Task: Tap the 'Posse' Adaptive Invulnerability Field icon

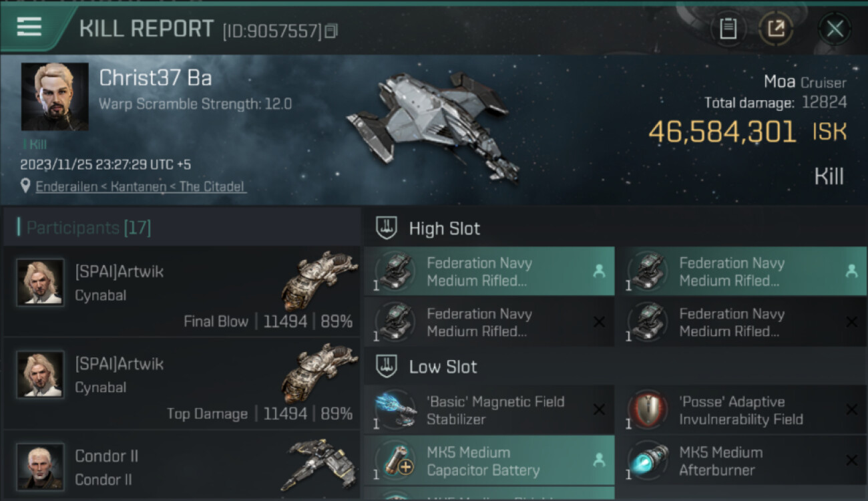Action: [x=648, y=410]
